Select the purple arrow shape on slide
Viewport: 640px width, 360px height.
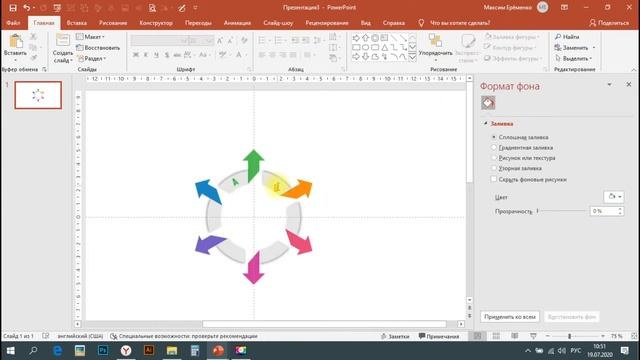[209, 244]
